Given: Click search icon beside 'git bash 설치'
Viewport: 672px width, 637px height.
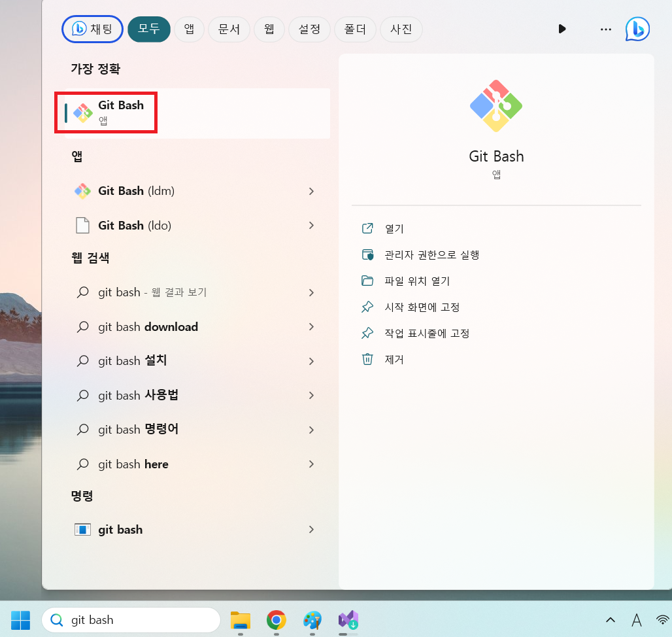Looking at the screenshot, I should click(83, 361).
